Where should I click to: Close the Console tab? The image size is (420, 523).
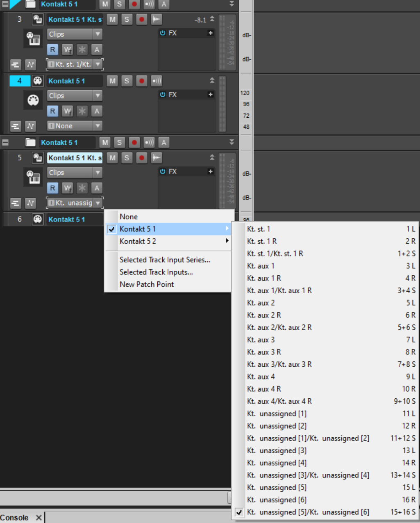[39, 518]
